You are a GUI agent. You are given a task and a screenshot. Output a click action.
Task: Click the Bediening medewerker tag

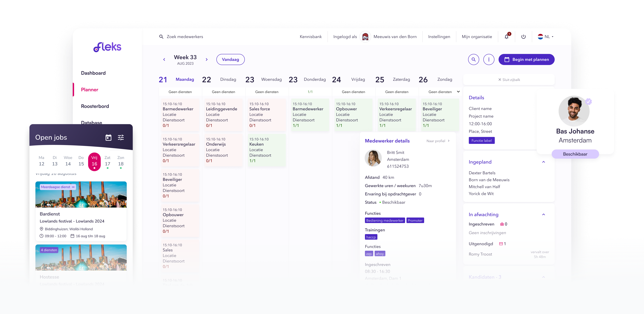(385, 220)
